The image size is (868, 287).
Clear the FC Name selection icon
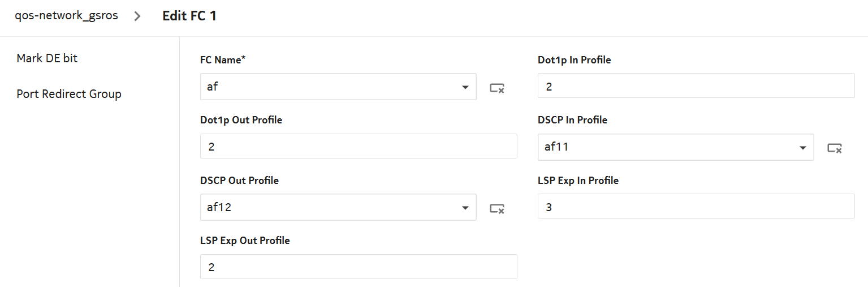tap(496, 87)
